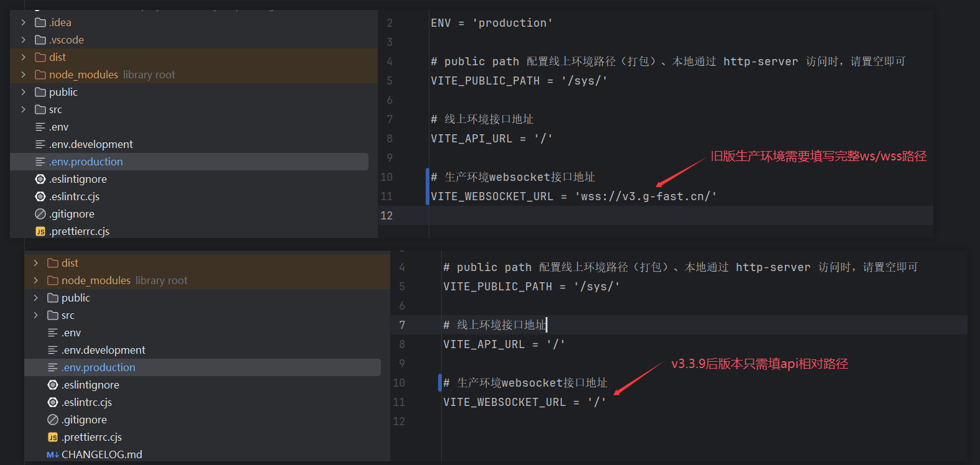
Task: Click the 'wss://v3.g-fast.cn/' websocket URL value
Action: pyautogui.click(x=646, y=196)
